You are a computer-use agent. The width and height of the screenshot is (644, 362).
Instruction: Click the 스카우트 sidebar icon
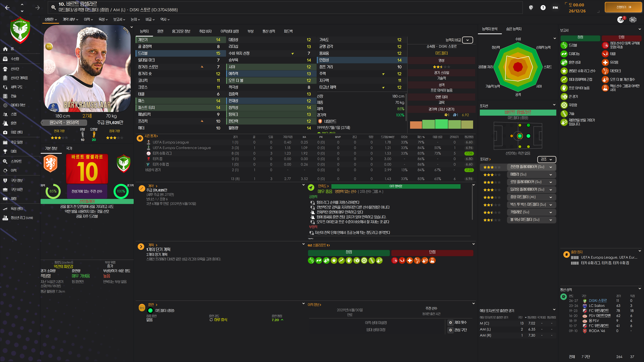[x=5, y=161]
